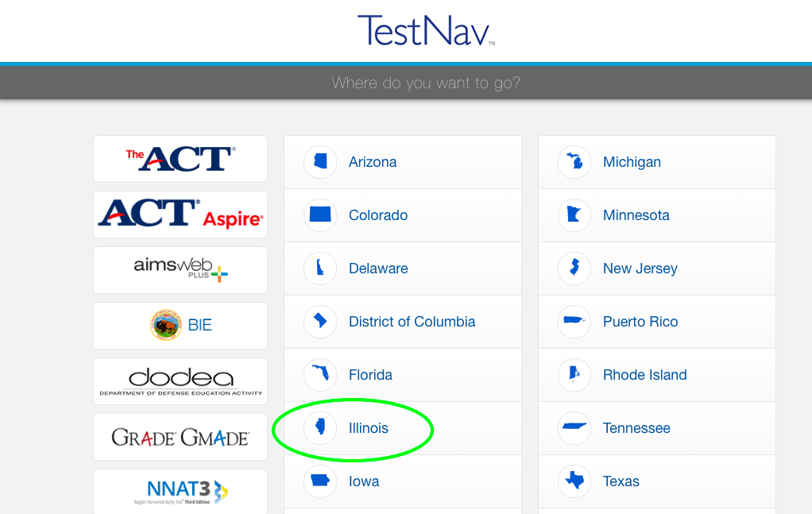Click the New Jersey state shape icon
Screen dimensions: 812x514
click(x=574, y=269)
